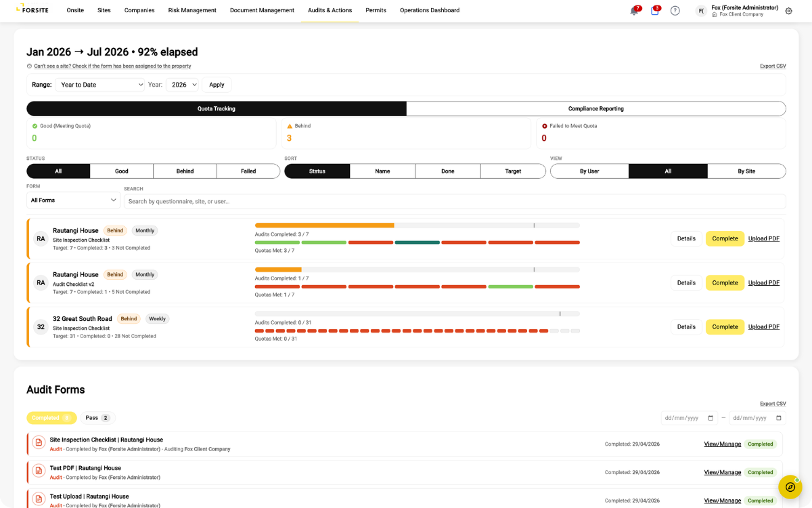Open the Sites menu
This screenshot has width=812, height=508.
point(104,10)
